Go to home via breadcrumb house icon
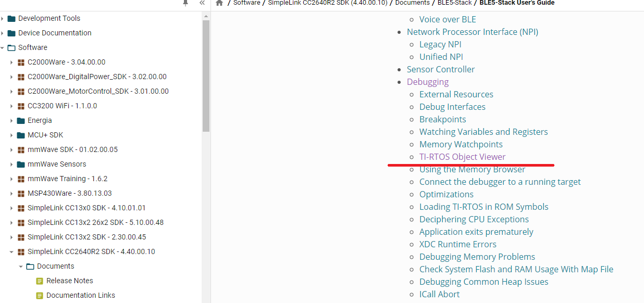Viewport: 644px width, 303px height. click(219, 3)
